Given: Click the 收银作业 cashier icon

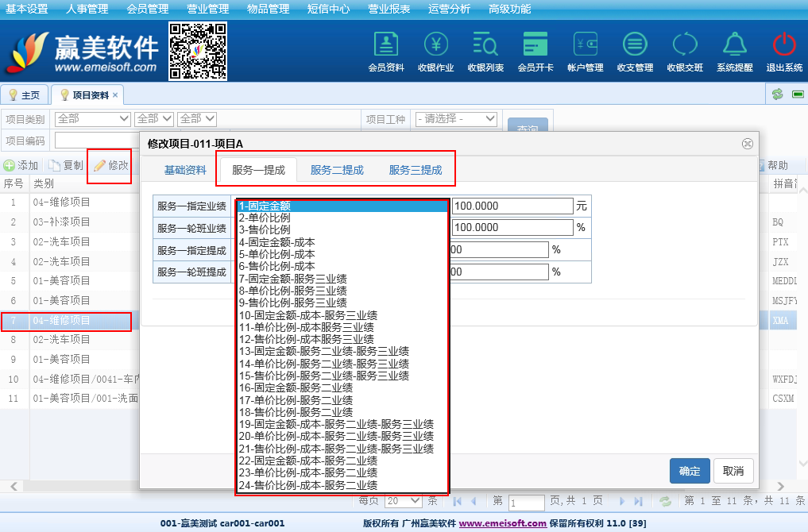Looking at the screenshot, I should coord(435,52).
